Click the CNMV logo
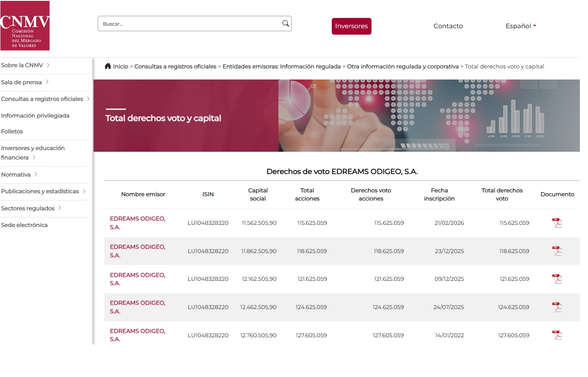Viewport: 588px width, 377px height. [25, 26]
